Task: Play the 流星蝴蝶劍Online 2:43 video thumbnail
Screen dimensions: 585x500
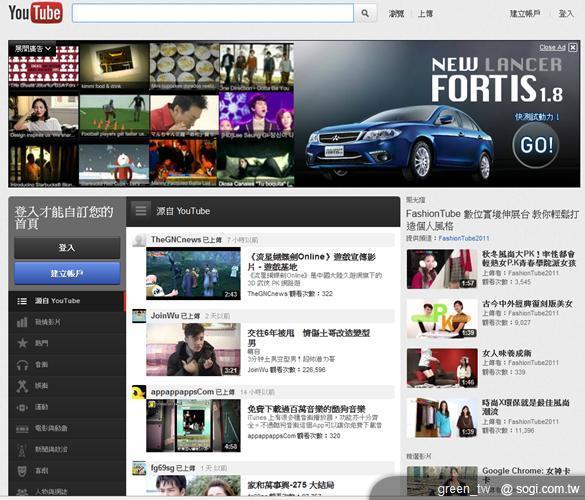Action: (x=193, y=274)
